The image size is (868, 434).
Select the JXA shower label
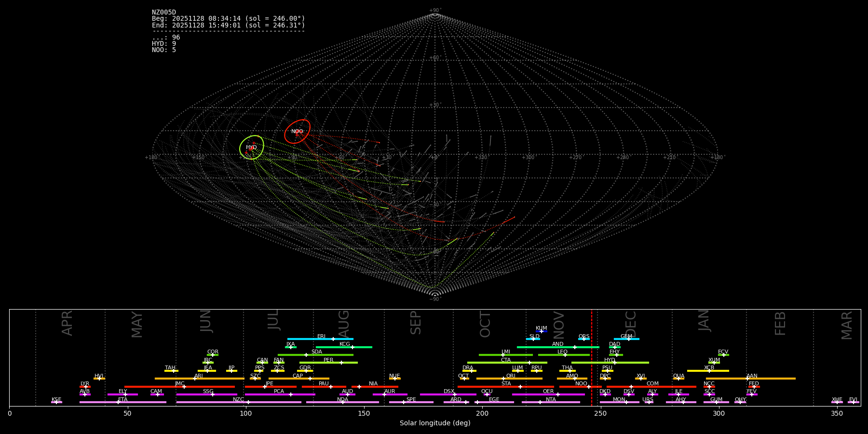tap(290, 344)
